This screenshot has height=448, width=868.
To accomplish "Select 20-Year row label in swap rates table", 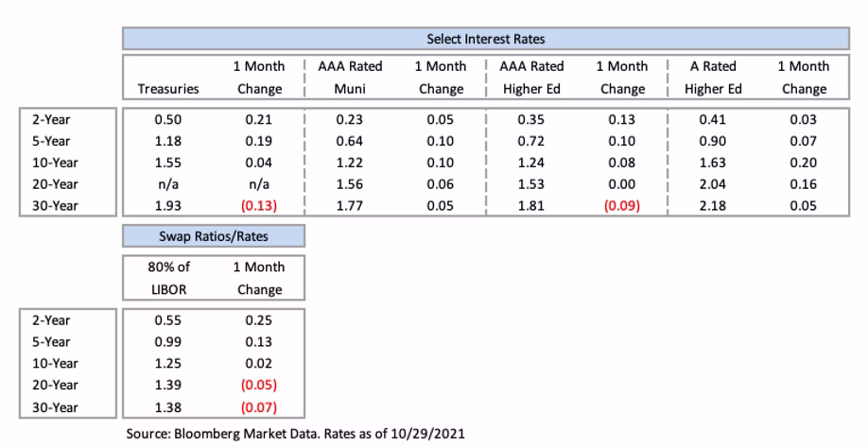I will (x=55, y=385).
